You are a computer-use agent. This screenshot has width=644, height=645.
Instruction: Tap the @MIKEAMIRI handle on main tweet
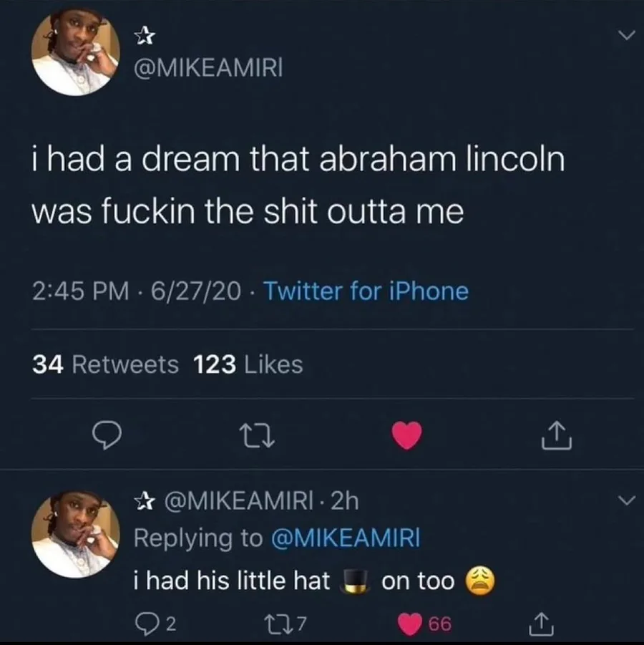pos(209,67)
